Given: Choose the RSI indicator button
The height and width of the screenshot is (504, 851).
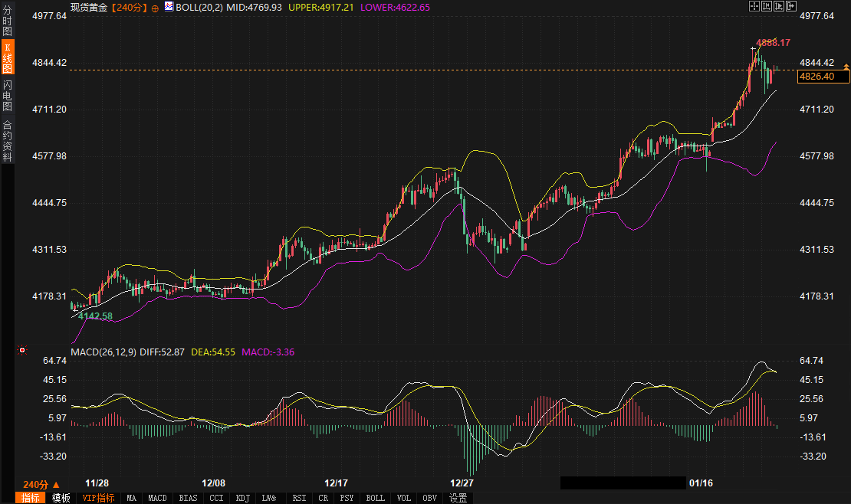Looking at the screenshot, I should point(299,498).
